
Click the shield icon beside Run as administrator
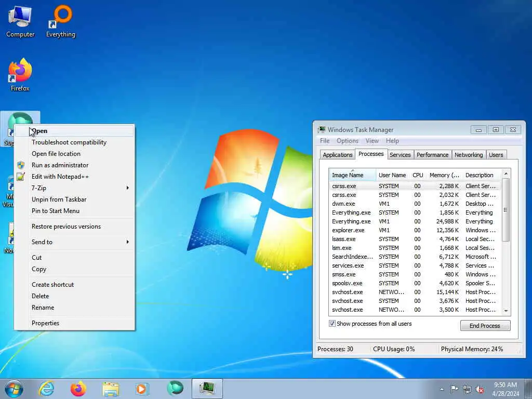pos(21,165)
